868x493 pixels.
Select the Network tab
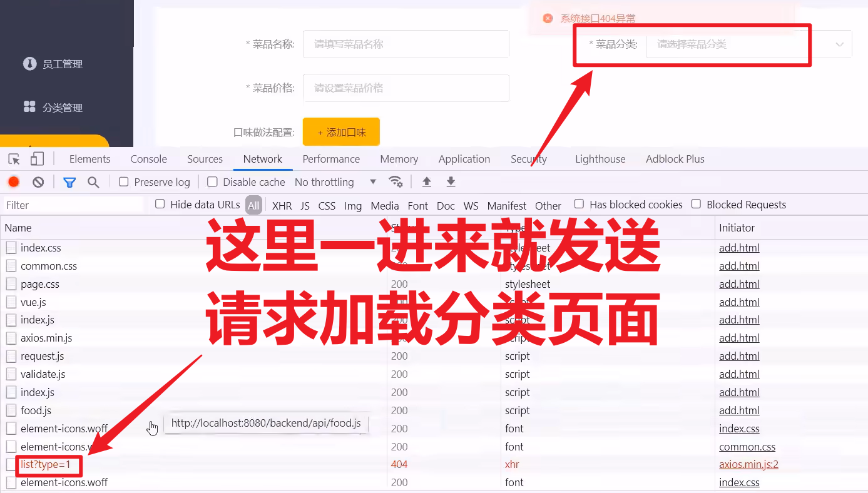click(263, 159)
